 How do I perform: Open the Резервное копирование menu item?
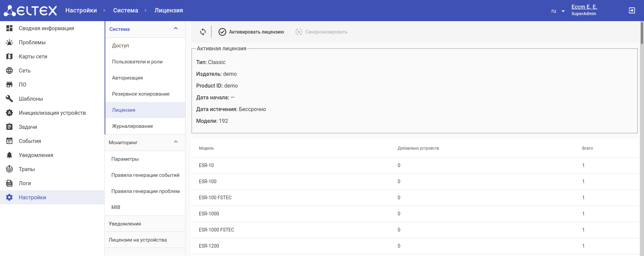[141, 94]
